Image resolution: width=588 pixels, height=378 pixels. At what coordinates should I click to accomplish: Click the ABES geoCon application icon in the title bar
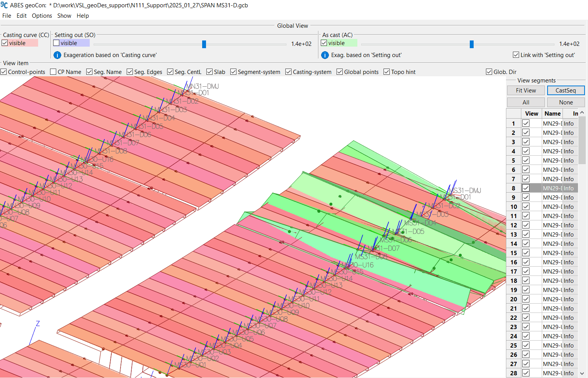[x=4, y=5]
